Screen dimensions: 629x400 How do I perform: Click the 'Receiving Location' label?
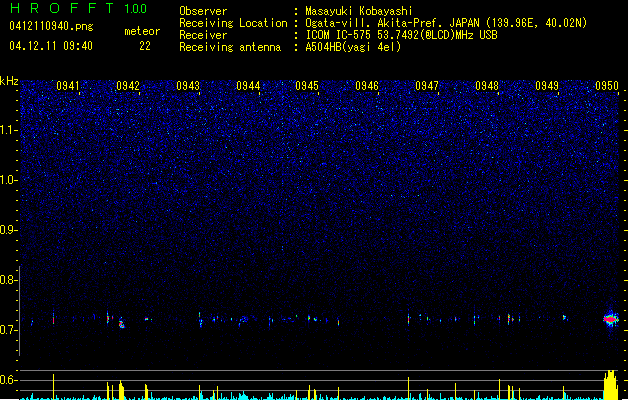click(233, 23)
